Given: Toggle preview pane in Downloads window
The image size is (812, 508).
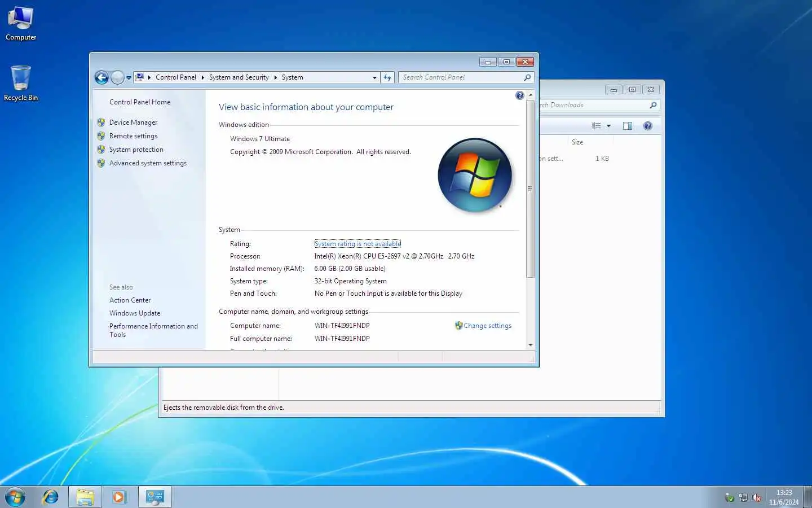Looking at the screenshot, I should [628, 126].
